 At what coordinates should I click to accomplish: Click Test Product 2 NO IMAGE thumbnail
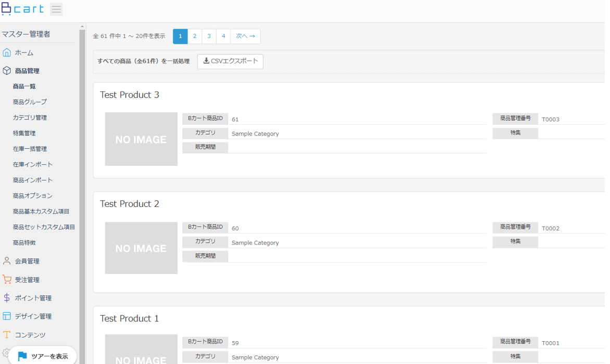click(x=141, y=248)
